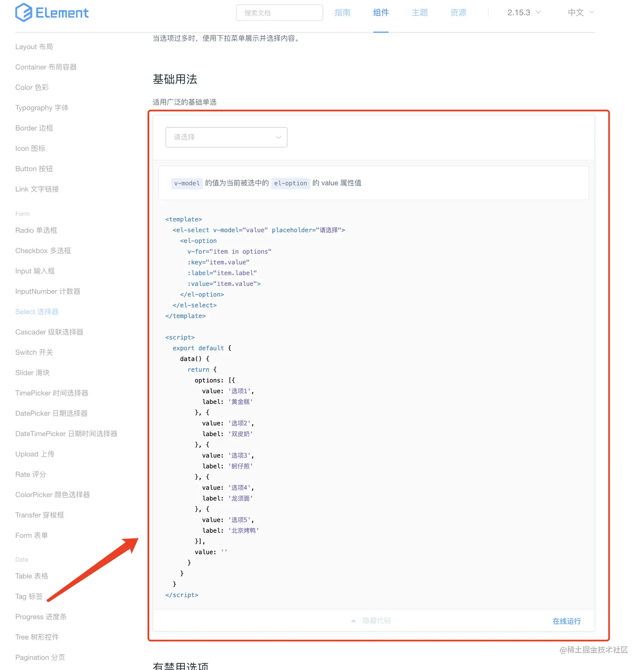Viewport: 644px width, 670px height.
Task: Open the 中文 language dropdown
Action: [x=581, y=12]
